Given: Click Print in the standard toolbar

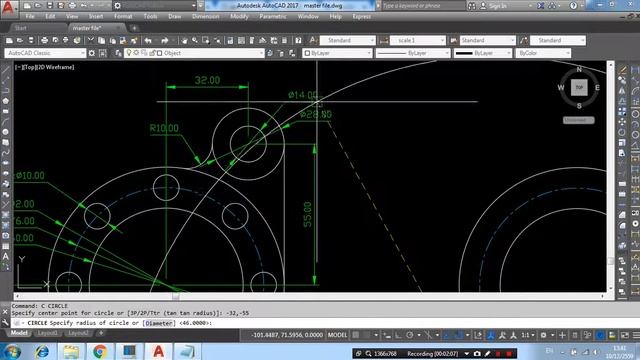Looking at the screenshot, I should (x=44, y=40).
